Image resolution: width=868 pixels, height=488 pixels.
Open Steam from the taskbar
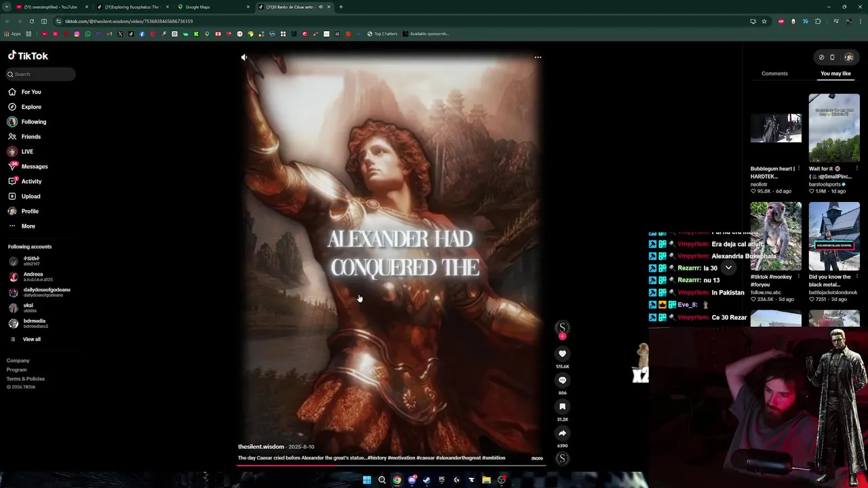pos(427,481)
